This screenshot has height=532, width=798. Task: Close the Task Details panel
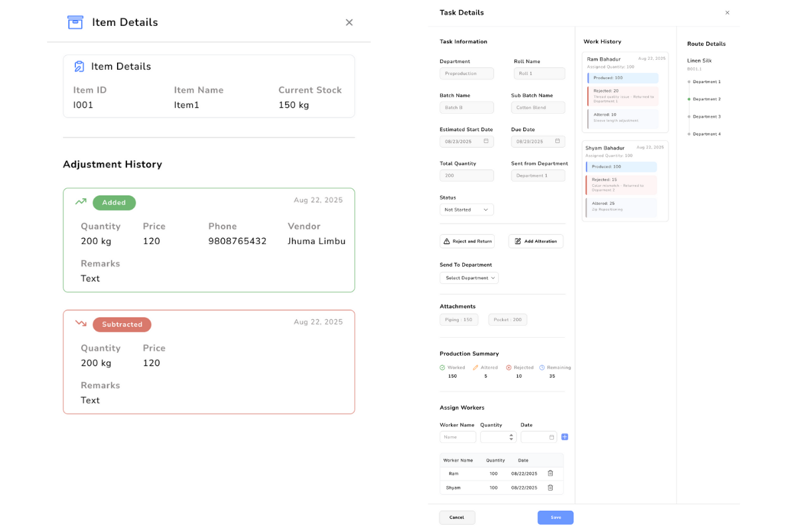pos(727,13)
